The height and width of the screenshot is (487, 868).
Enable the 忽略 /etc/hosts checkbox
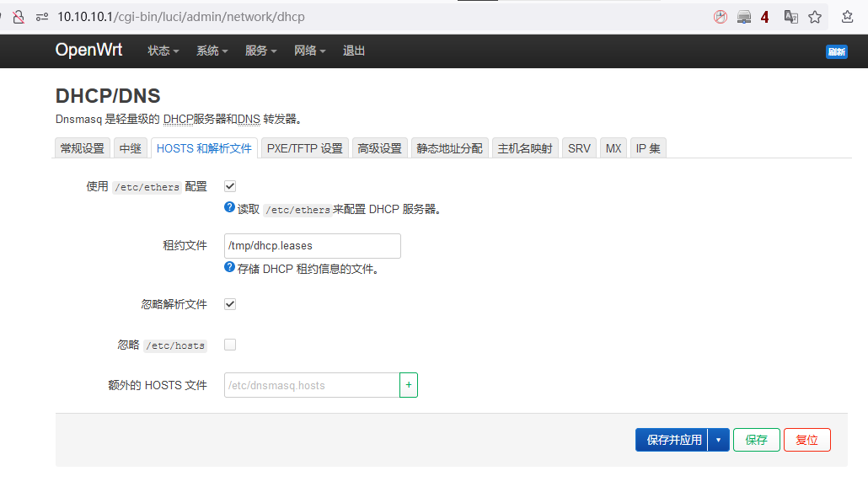click(229, 345)
